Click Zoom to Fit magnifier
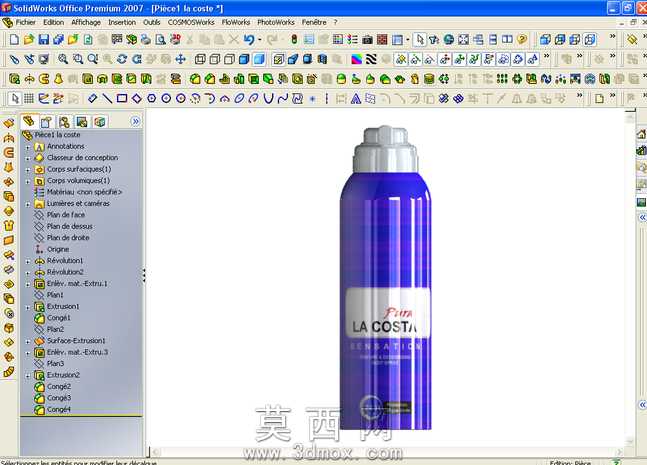This screenshot has height=465, width=647. [63, 59]
